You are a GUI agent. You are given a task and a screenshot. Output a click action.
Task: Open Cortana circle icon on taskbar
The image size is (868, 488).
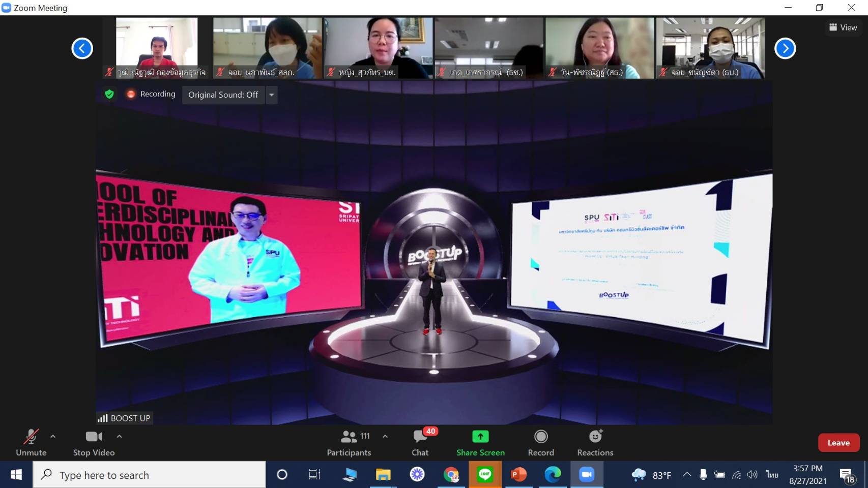coord(282,475)
